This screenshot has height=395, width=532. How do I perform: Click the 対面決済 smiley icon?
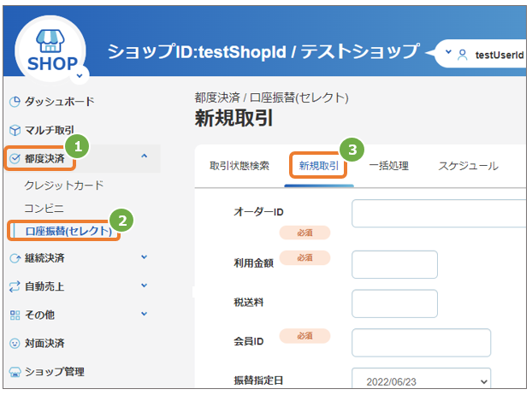(15, 344)
